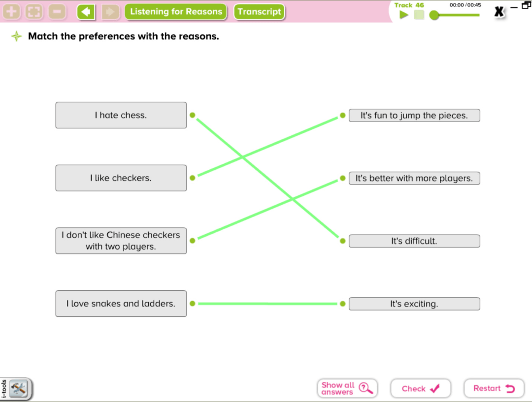The image size is (532, 402).
Task: Open the i-tools toolbox icon
Action: click(18, 388)
